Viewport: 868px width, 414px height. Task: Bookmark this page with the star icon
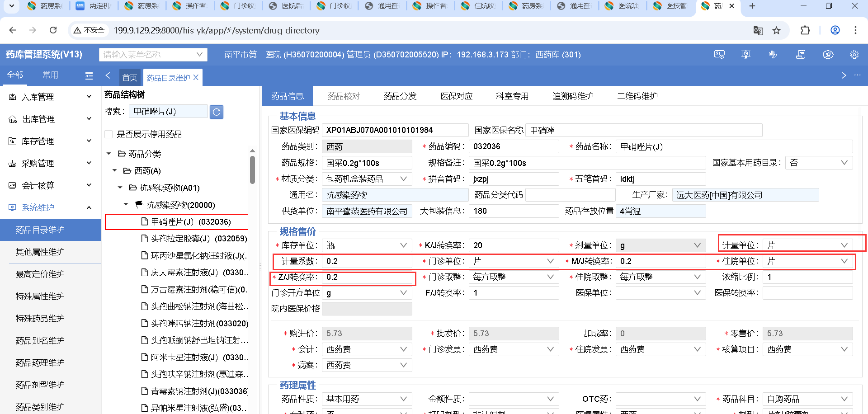point(776,30)
